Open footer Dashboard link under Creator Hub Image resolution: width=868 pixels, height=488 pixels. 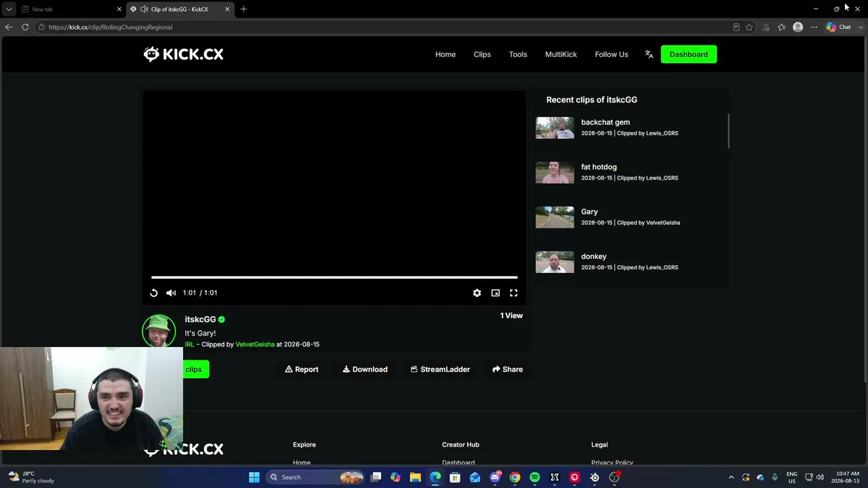[458, 463]
